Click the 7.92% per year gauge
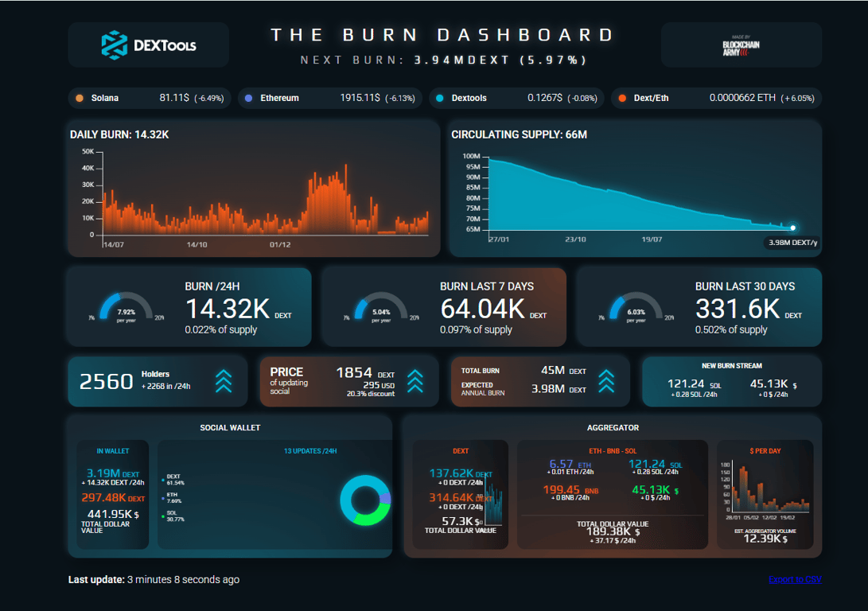This screenshot has height=611, width=868. point(127,307)
